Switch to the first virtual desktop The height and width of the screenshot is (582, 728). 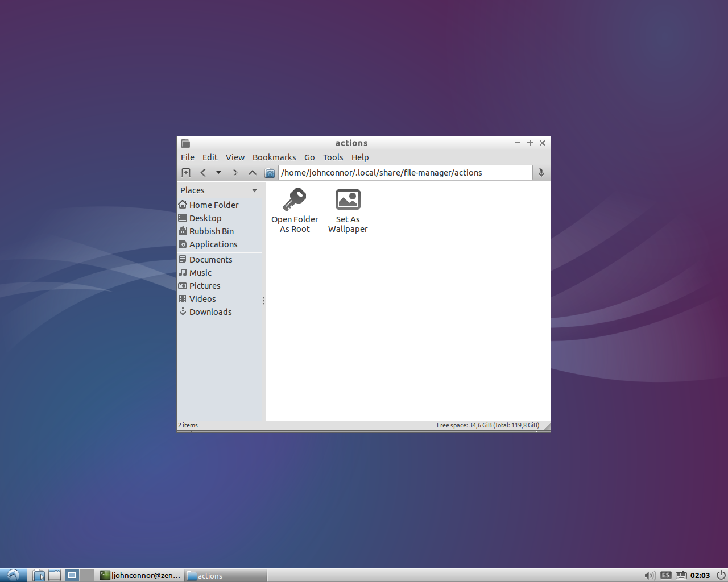(x=72, y=575)
